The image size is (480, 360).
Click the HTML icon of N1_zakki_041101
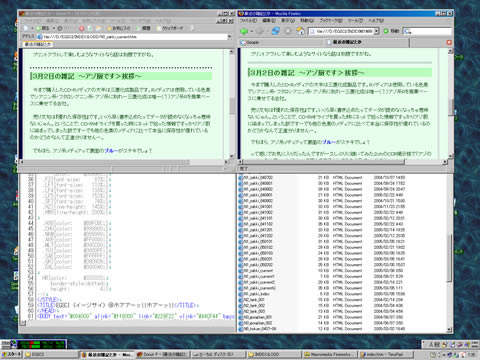click(241, 218)
